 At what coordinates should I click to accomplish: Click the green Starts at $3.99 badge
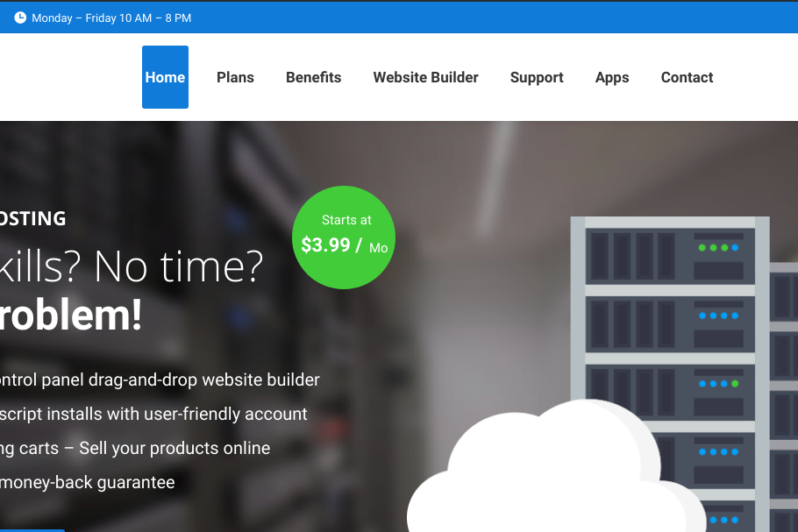(344, 237)
